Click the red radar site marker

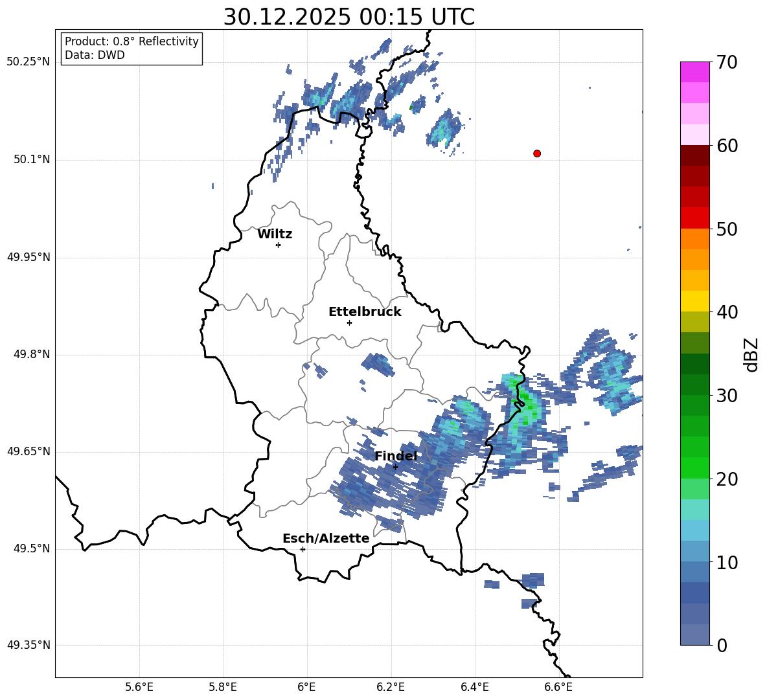536,153
